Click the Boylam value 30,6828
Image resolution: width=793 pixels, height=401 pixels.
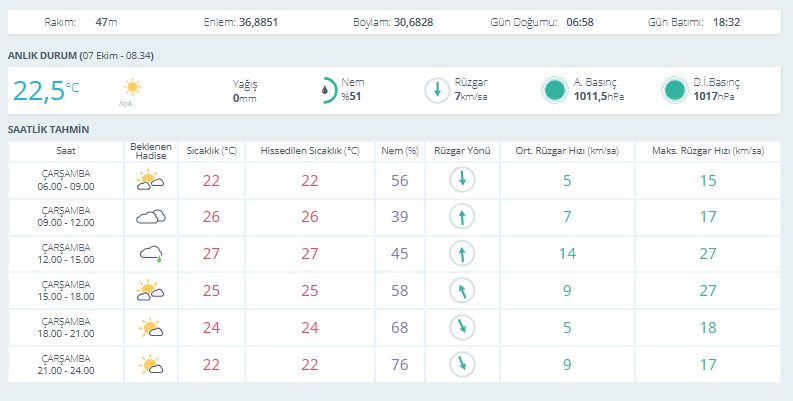pyautogui.click(x=414, y=22)
